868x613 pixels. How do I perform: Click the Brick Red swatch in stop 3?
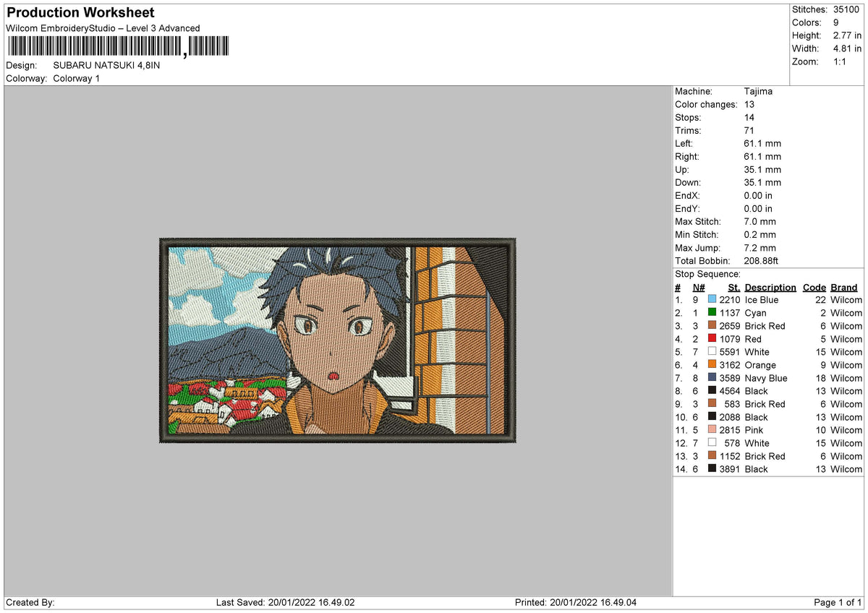(712, 326)
